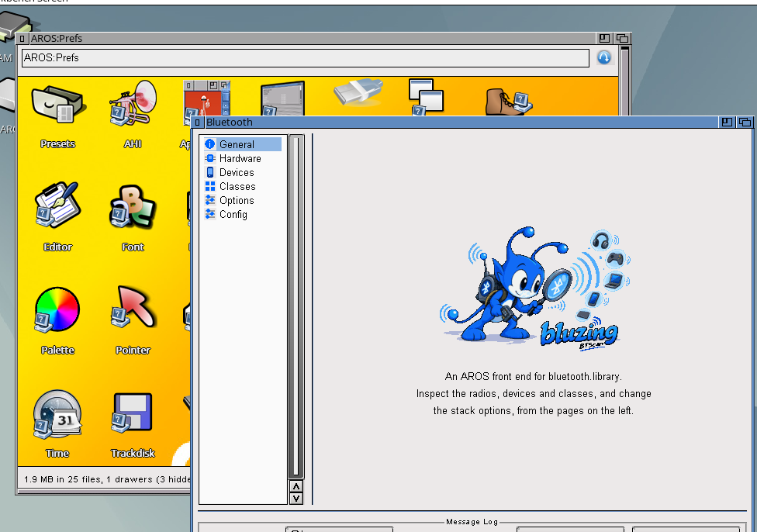Select the General page in Bluetooth
This screenshot has width=757, height=532.
click(x=242, y=144)
